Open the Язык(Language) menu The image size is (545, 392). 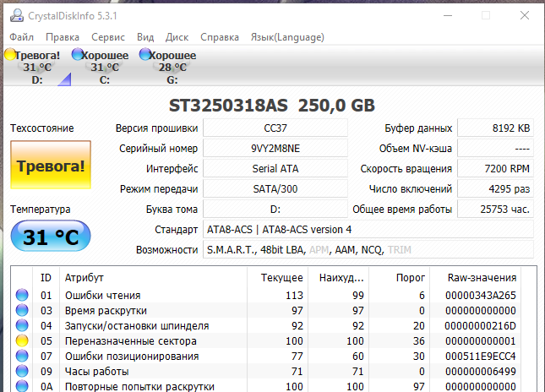tap(287, 37)
